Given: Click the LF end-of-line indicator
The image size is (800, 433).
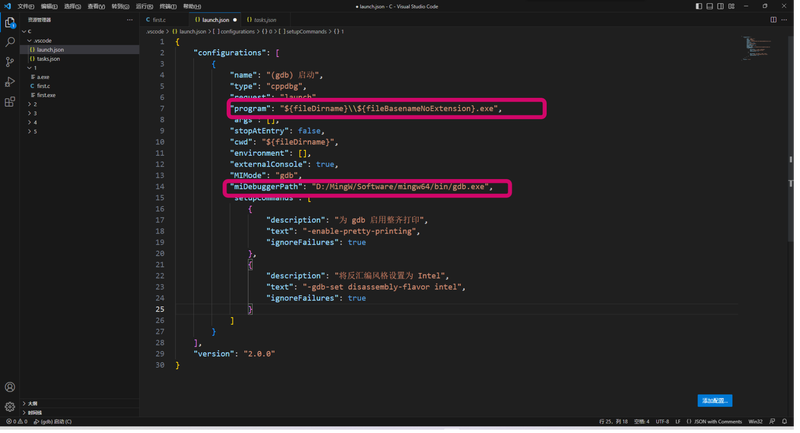Looking at the screenshot, I should pyautogui.click(x=678, y=422).
